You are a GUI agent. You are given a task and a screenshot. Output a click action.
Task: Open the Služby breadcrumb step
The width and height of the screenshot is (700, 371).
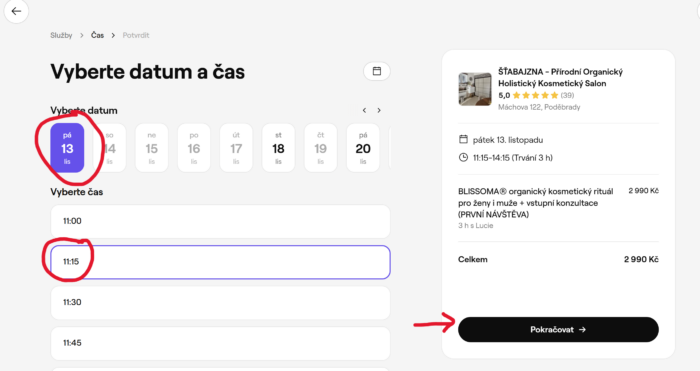[x=61, y=35]
